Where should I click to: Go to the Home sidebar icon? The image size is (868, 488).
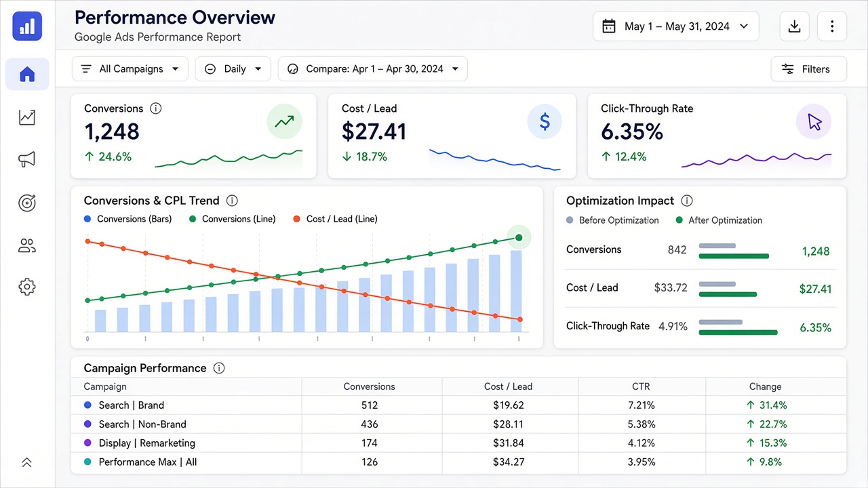pyautogui.click(x=27, y=74)
